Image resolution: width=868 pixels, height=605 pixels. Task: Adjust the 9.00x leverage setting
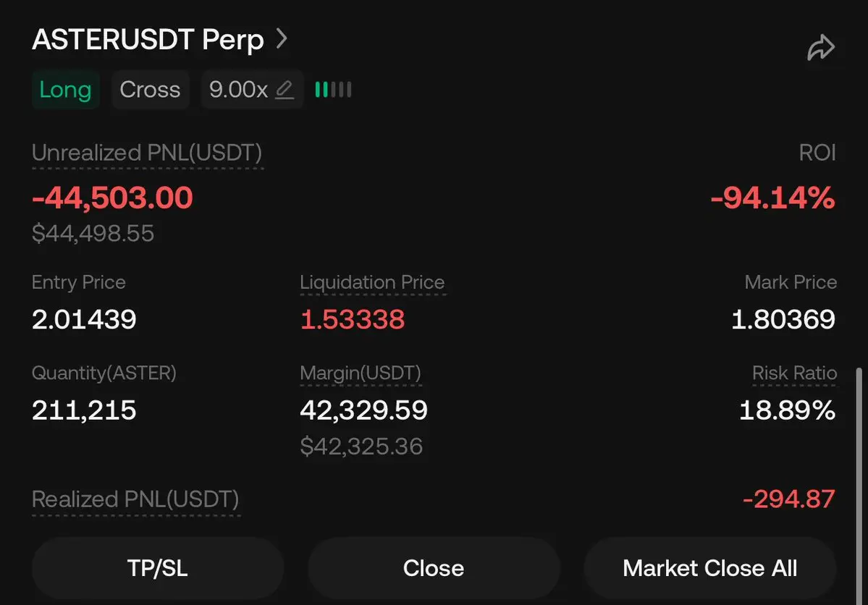click(238, 90)
